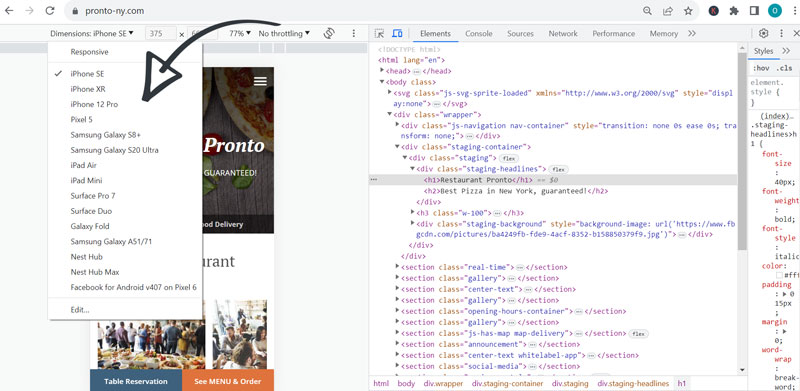Switch to the Network tab
Image resolution: width=800 pixels, height=391 pixels.
tap(563, 33)
